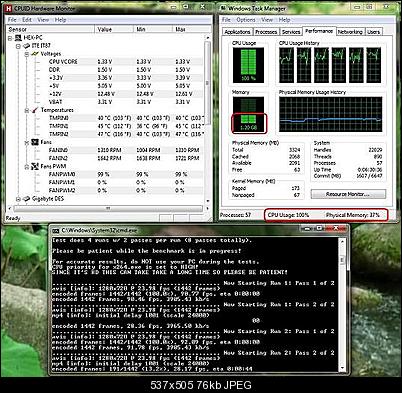Image resolution: width=402 pixels, height=393 pixels.
Task: Collapse the Temperatures group
Action: (27, 110)
